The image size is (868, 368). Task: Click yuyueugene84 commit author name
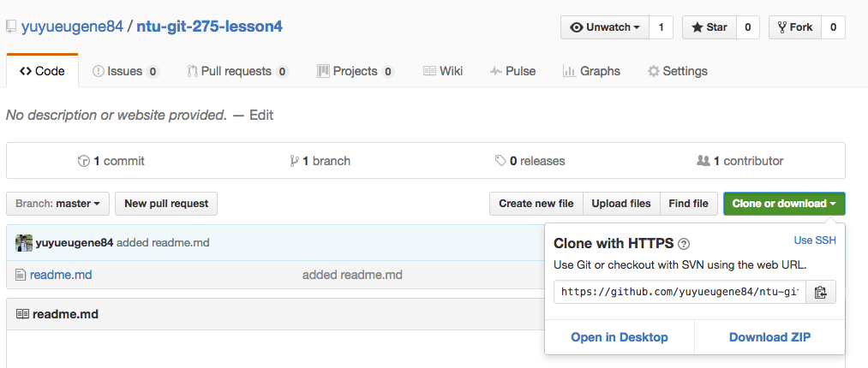(x=75, y=242)
